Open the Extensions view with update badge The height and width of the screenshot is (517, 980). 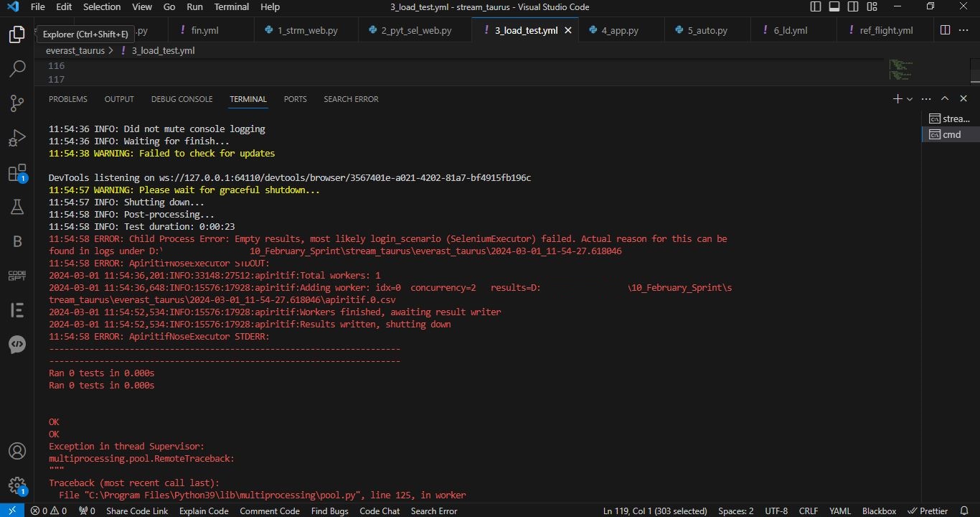[x=17, y=172]
